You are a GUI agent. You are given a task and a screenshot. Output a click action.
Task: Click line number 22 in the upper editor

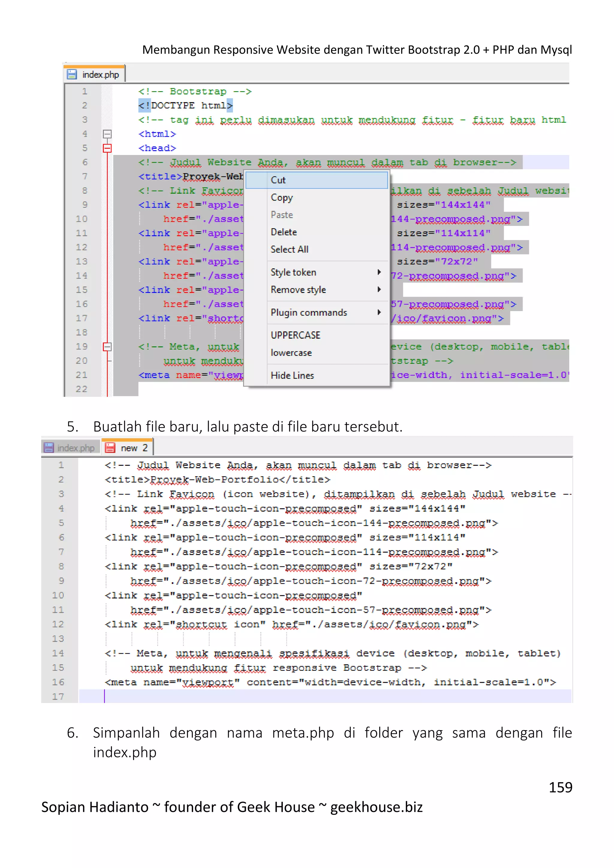point(82,389)
